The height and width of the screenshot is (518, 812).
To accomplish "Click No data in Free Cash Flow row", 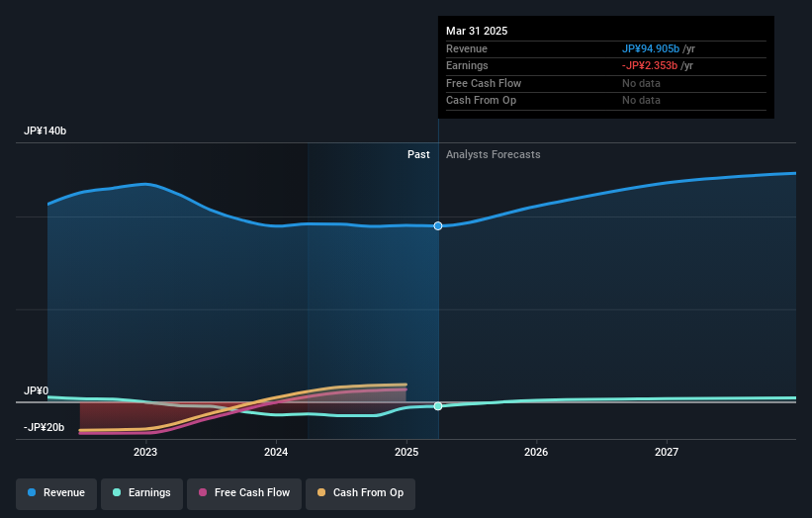I will tap(641, 83).
